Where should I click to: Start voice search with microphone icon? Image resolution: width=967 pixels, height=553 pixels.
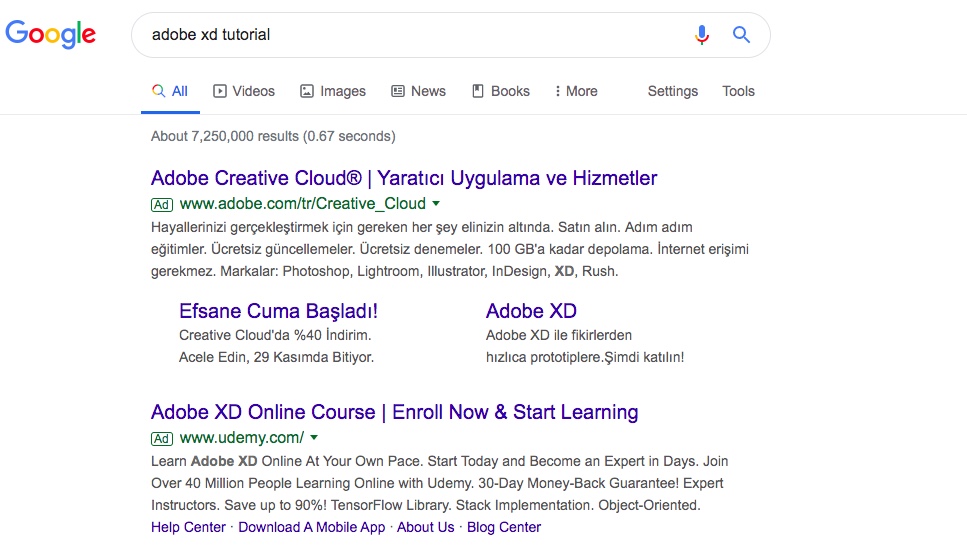coord(702,35)
